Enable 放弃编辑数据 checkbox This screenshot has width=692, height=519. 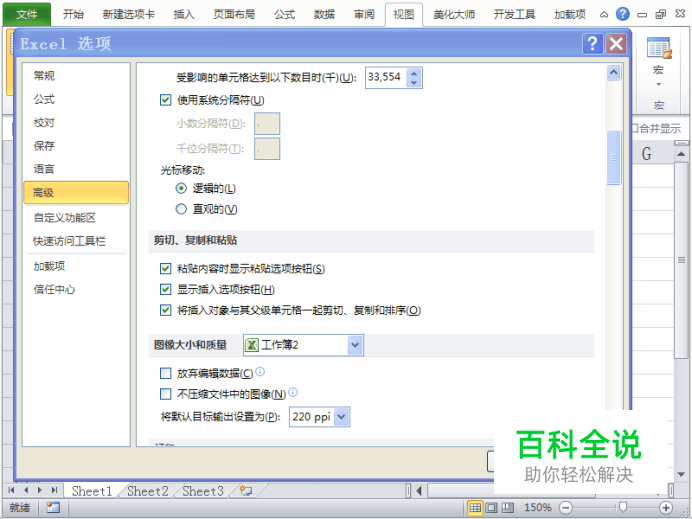pos(165,373)
